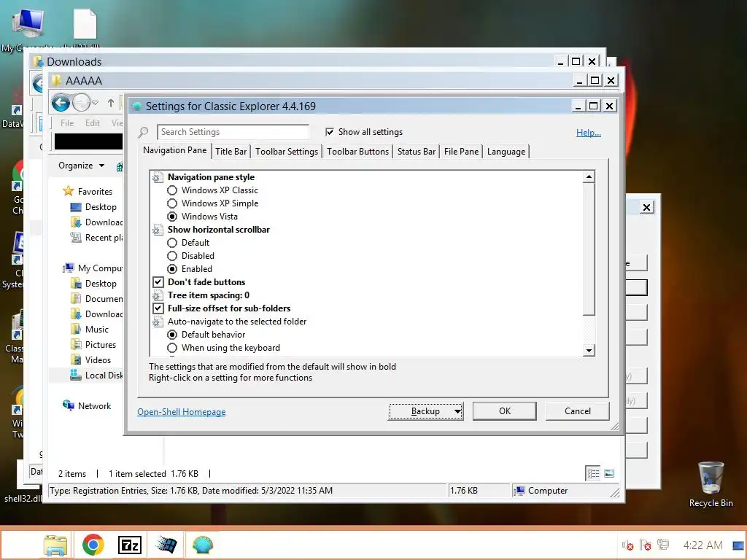The height and width of the screenshot is (560, 747).
Task: Open 7-Zip from the taskbar
Action: tap(130, 545)
